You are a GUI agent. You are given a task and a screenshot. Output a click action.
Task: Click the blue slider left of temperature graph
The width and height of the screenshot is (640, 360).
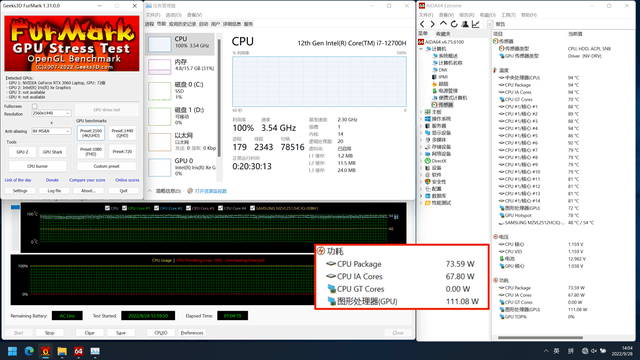pos(15,207)
